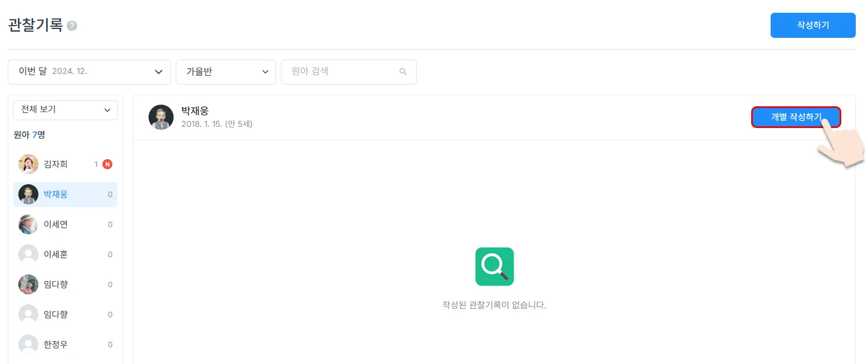868x364 pixels.
Task: Click the green search icon in empty state
Action: [x=495, y=267]
